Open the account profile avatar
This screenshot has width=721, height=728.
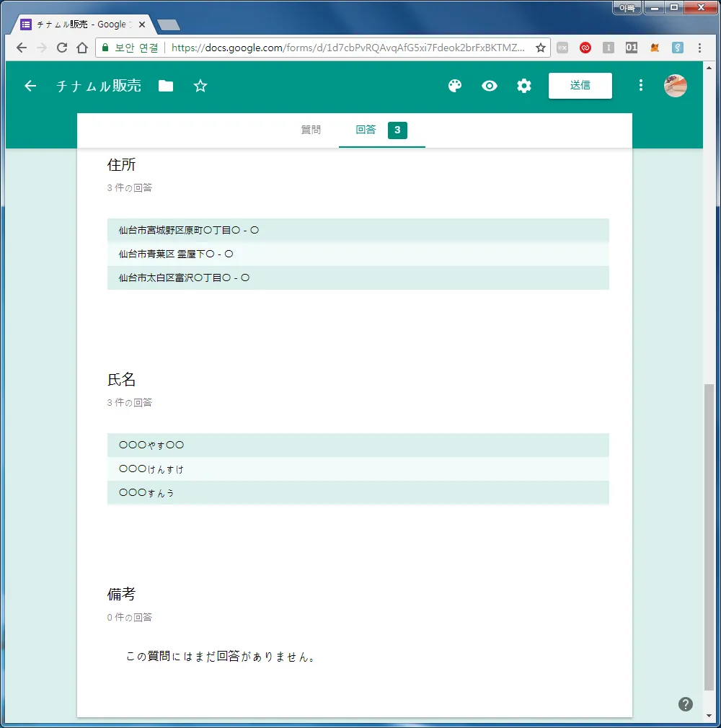[x=676, y=86]
